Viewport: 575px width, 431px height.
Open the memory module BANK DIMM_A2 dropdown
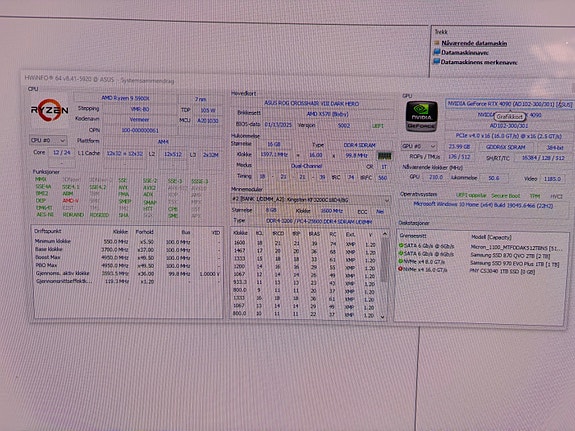point(311,200)
